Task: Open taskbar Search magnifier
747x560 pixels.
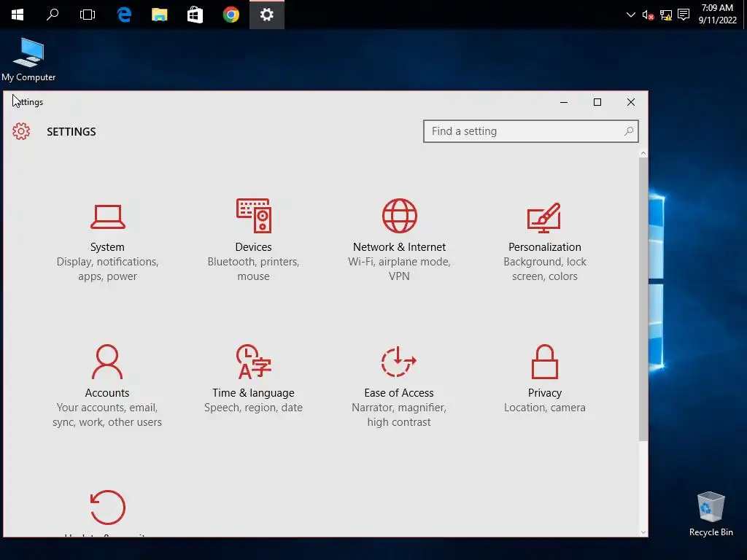Action: (x=53, y=15)
